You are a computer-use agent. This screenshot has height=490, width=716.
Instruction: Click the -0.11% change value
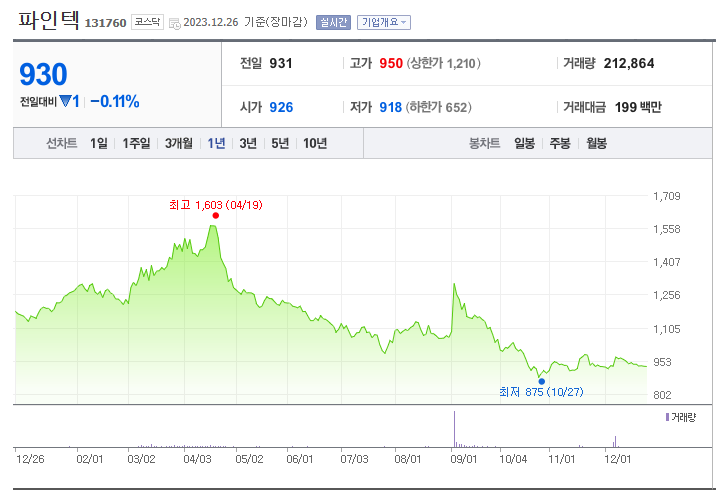[x=115, y=101]
